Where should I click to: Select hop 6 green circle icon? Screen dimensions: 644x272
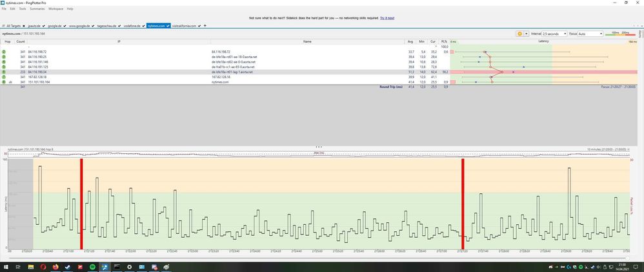[4, 72]
